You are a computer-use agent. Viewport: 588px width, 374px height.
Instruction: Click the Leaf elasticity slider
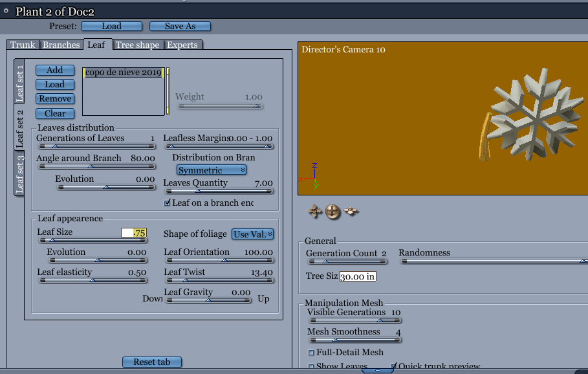[93, 280]
